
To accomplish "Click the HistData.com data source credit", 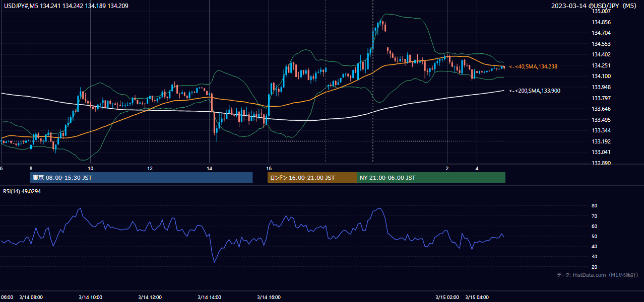I will 598,275.
